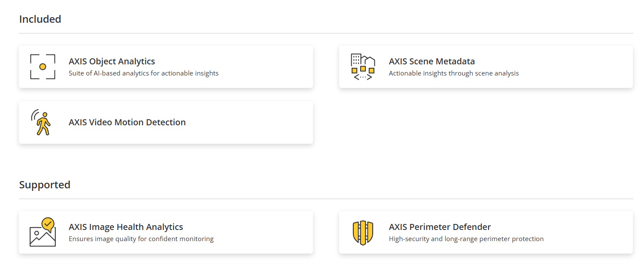Click the AXIS Object Analytics focus-frame icon
This screenshot has width=644, height=272.
click(x=43, y=66)
